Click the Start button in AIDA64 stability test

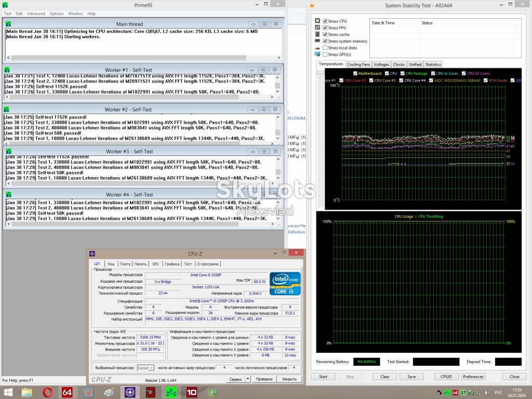(x=323, y=377)
